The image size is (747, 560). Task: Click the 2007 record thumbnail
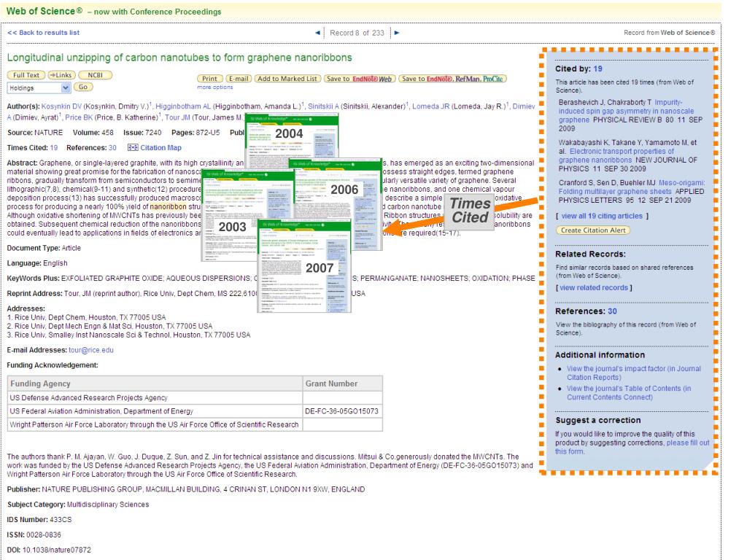pyautogui.click(x=304, y=266)
